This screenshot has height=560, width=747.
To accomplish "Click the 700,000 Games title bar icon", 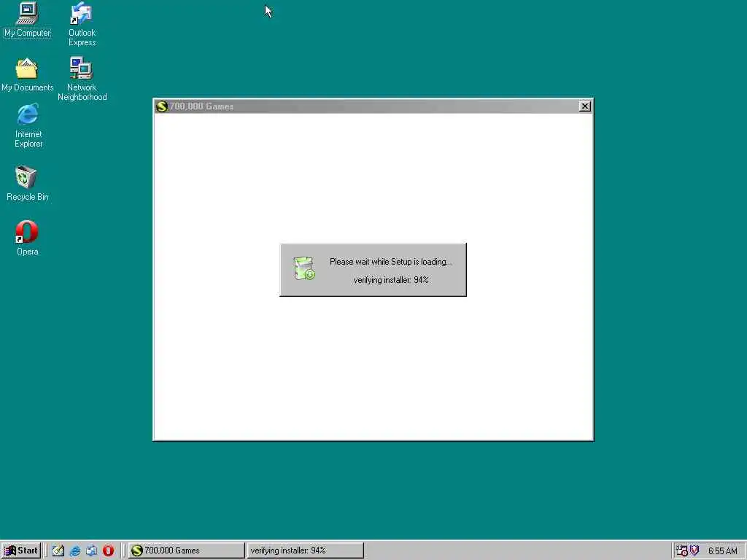I will (x=161, y=106).
